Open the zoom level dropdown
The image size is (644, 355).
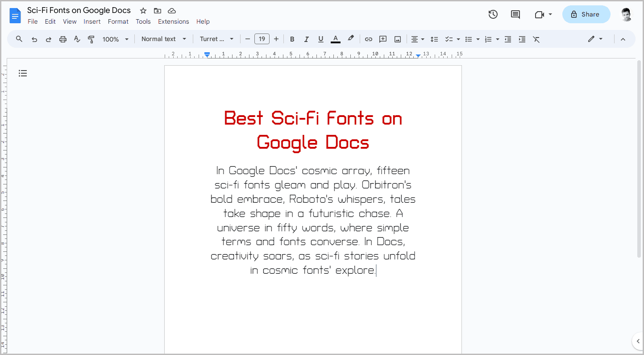tap(115, 39)
